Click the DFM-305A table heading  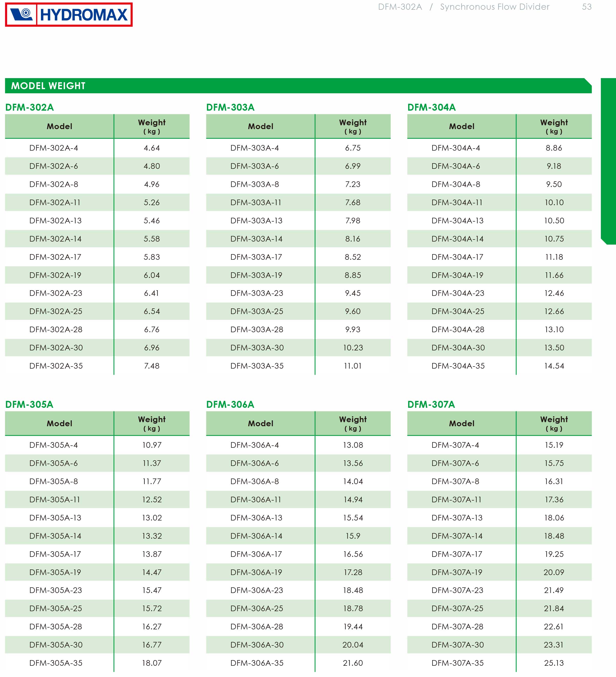pos(29,404)
